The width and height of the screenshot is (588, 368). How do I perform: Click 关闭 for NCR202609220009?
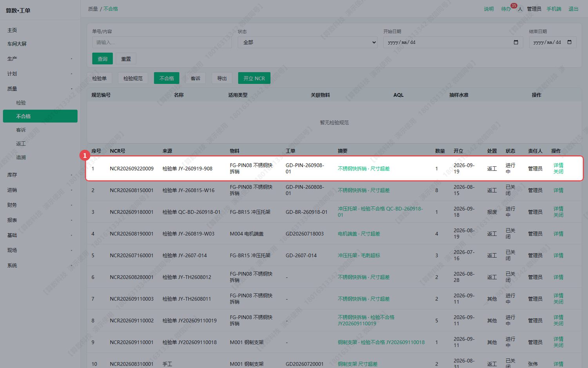pos(559,171)
